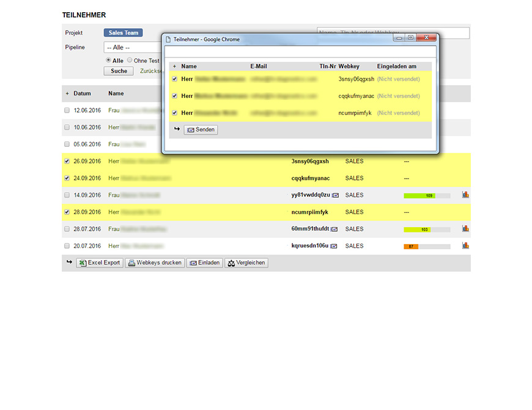Open chart icon for the 14.09.2016 row
The width and height of the screenshot is (532, 410).
465,195
